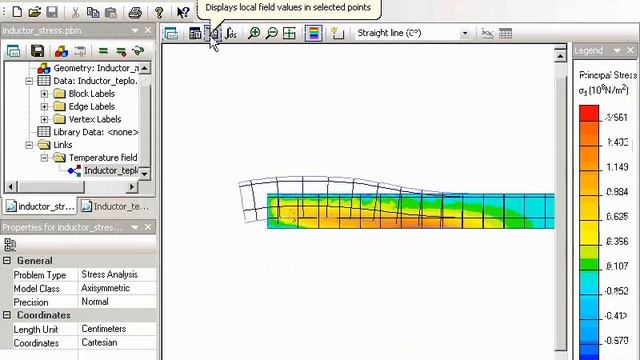Click the green equals with red mark icon
This screenshot has height=360, width=640.
pyautogui.click(x=121, y=51)
